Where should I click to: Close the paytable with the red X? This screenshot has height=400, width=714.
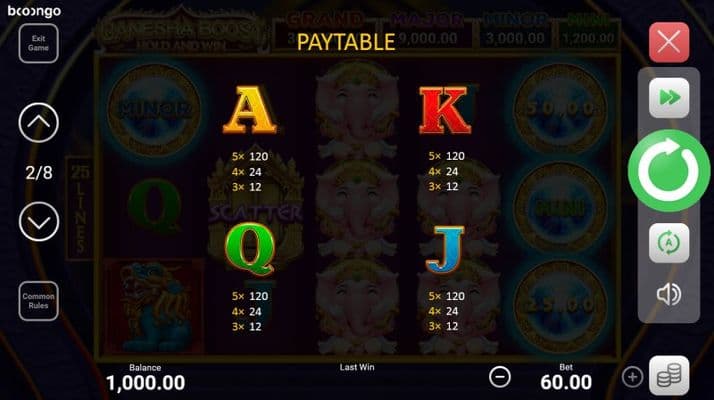pos(668,42)
